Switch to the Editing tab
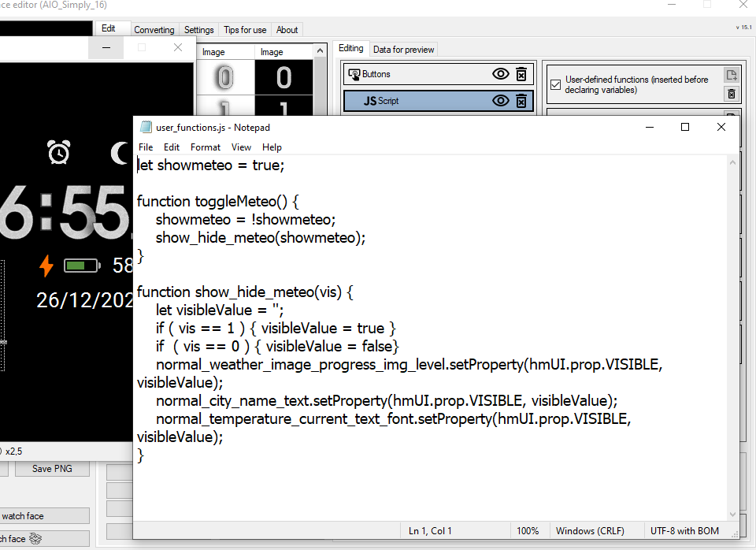The height and width of the screenshot is (550, 756). pos(351,48)
